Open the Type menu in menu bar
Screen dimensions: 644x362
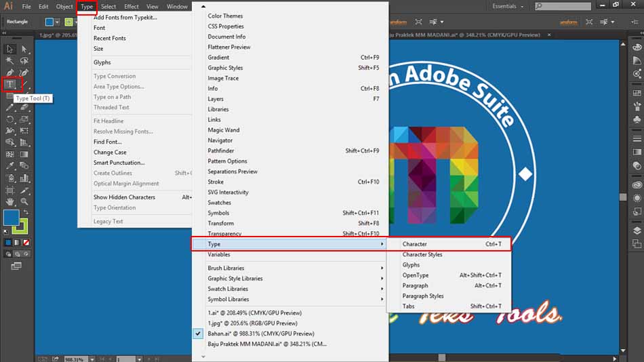click(87, 7)
